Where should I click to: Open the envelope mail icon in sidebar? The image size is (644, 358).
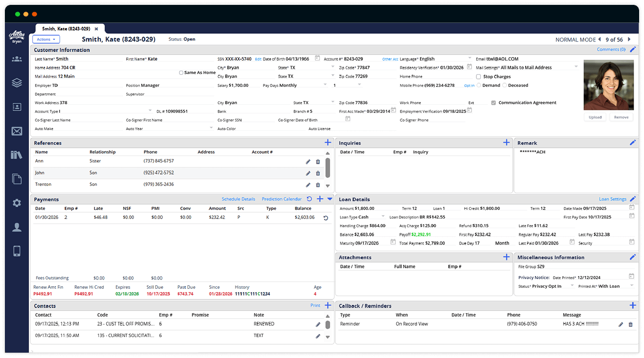point(17,131)
